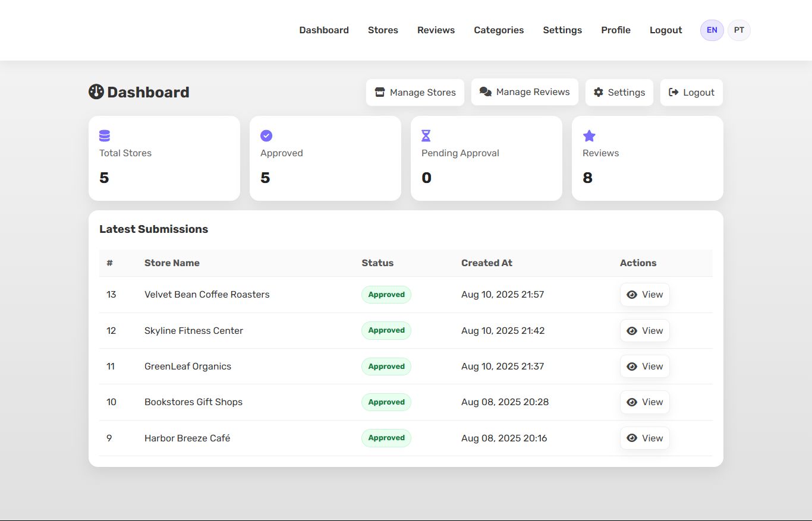Click the Approved badge for Harbor Breeze Café
812x521 pixels.
(x=386, y=438)
